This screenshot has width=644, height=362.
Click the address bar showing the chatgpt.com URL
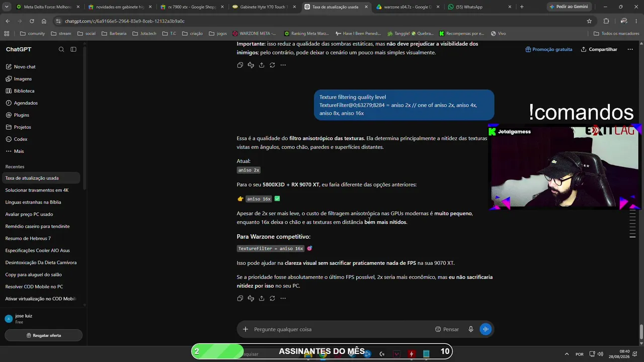click(322, 21)
